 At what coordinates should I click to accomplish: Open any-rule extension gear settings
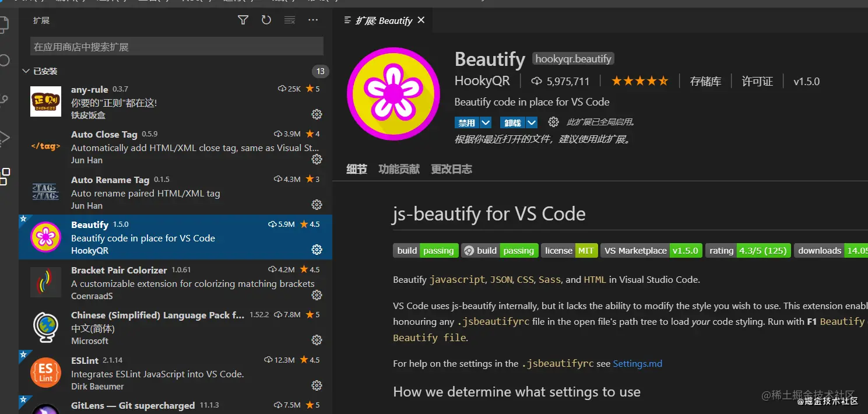pyautogui.click(x=317, y=114)
